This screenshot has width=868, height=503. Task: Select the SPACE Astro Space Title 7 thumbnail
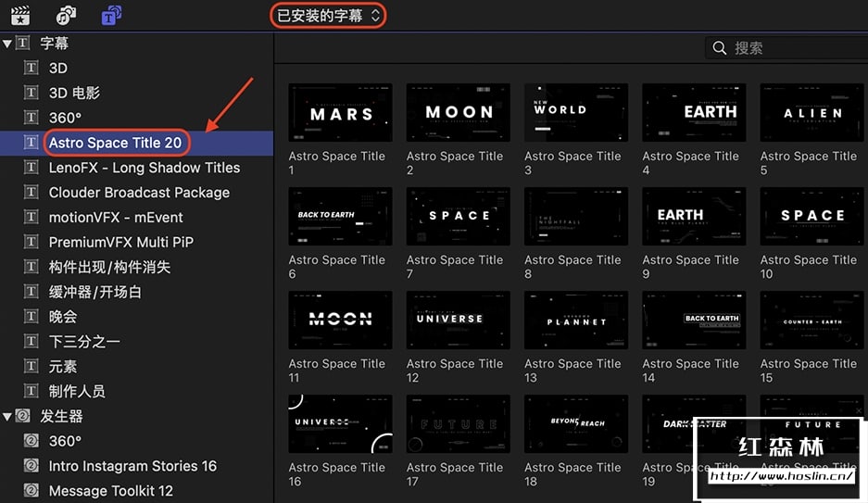pos(459,217)
